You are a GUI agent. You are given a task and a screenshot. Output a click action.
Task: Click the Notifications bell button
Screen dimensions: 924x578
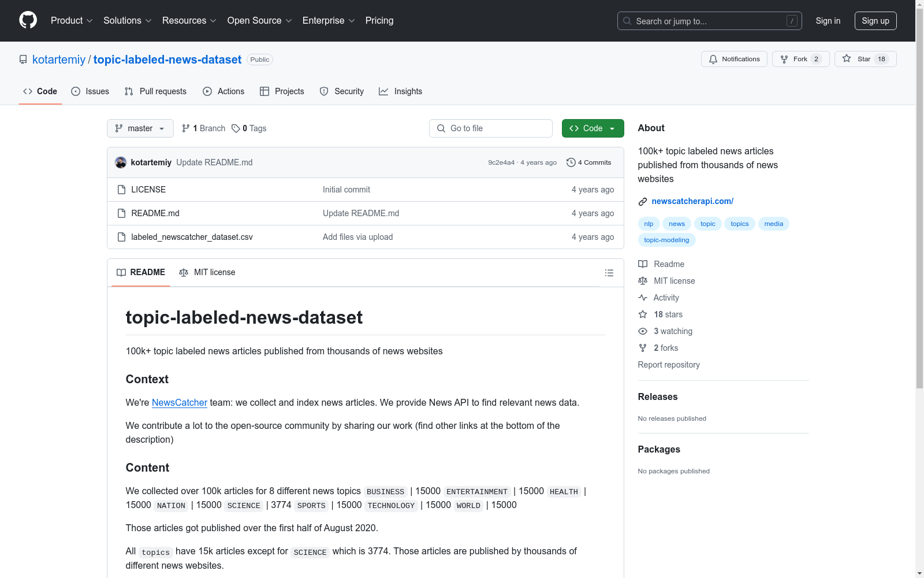pyautogui.click(x=734, y=59)
